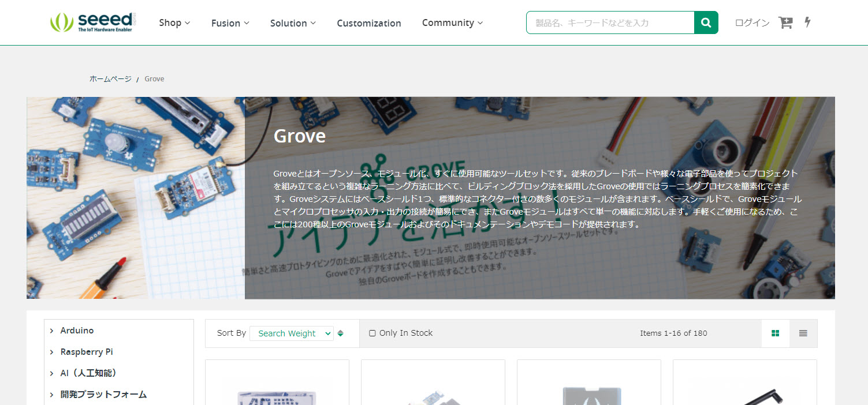Click the ログイン link

(752, 22)
